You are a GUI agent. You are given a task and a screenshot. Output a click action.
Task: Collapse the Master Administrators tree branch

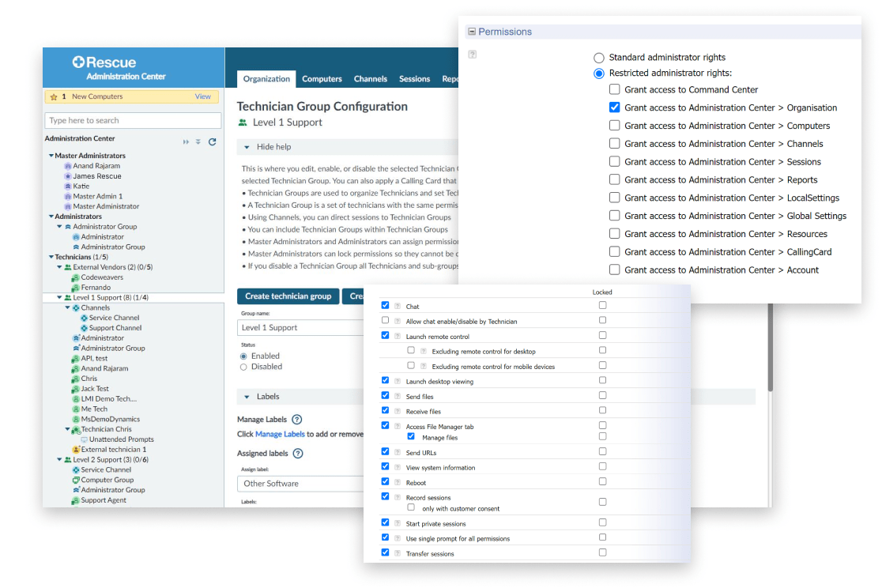[51, 156]
